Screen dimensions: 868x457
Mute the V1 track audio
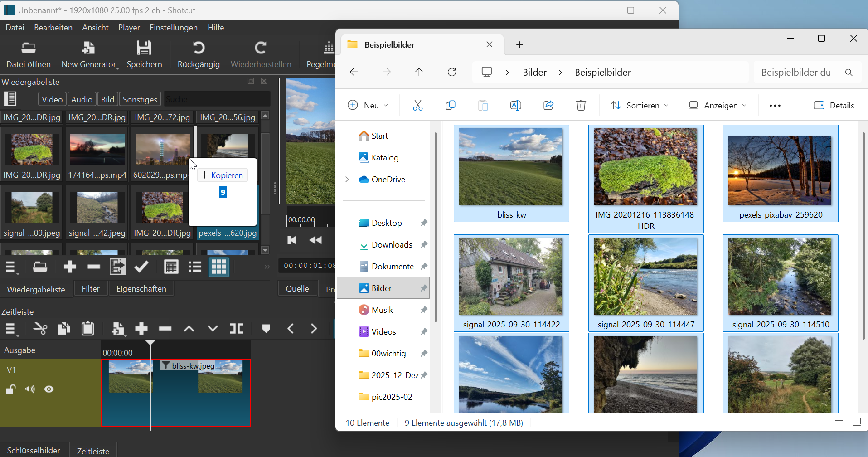coord(30,389)
